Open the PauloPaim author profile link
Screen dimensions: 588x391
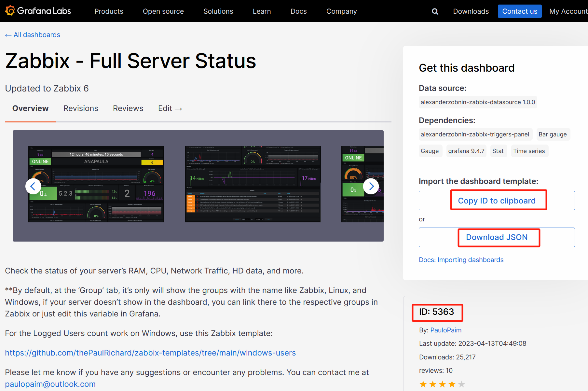click(x=446, y=330)
